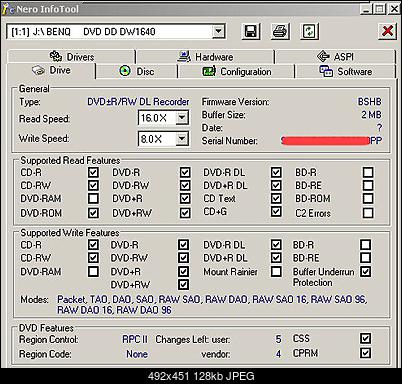The width and height of the screenshot is (402, 384).
Task: Open the Read Speed 16.0X dropdown
Action: pyautogui.click(x=182, y=118)
